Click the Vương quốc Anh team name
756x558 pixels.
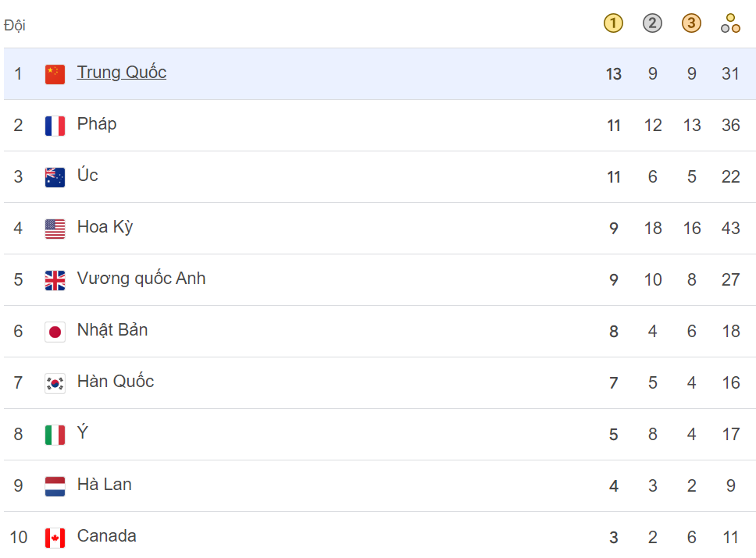[x=140, y=278]
